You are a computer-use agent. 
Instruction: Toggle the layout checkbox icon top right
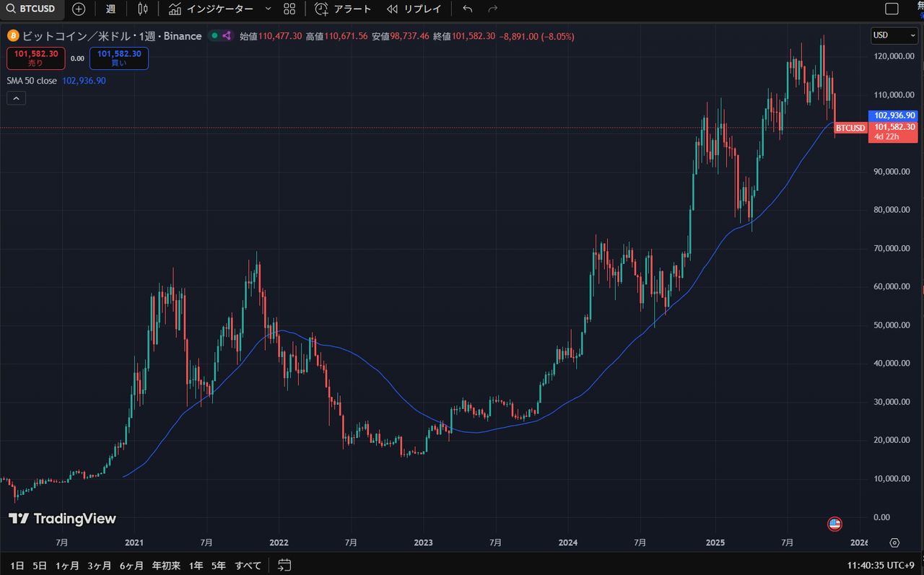tap(892, 9)
